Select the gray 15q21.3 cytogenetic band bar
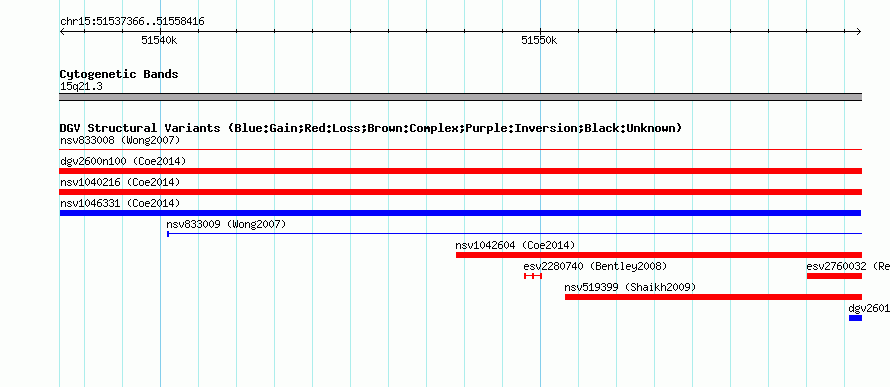 click(x=460, y=97)
